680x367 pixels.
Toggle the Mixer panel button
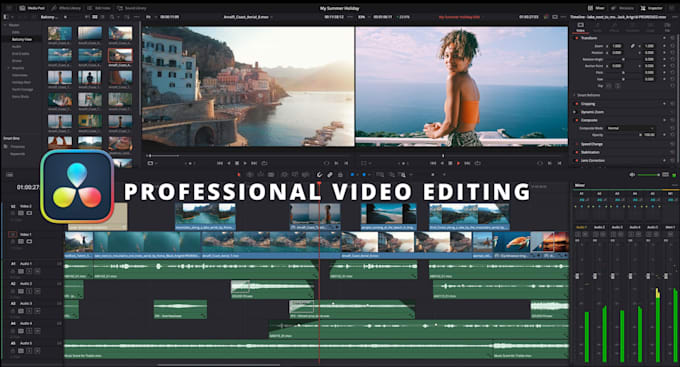point(596,8)
